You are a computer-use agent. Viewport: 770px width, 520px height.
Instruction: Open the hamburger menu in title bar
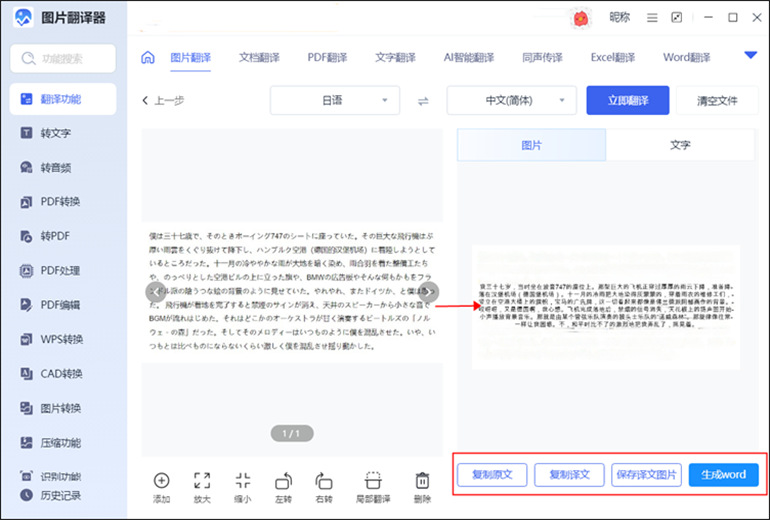tap(652, 18)
